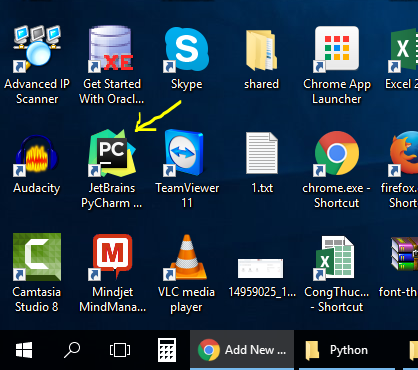
Task: Select the 14959025_1 image thumbnail
Action: pos(260,268)
